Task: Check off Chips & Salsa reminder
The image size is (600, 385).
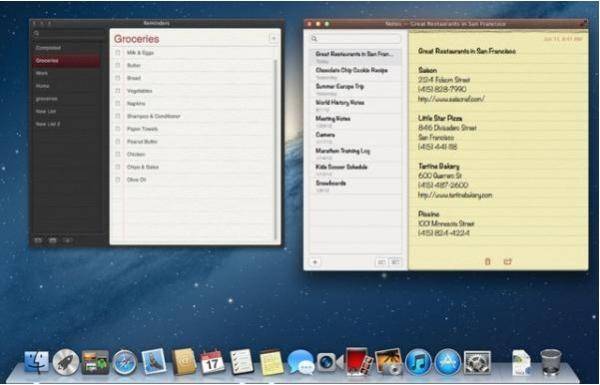Action: pos(118,167)
